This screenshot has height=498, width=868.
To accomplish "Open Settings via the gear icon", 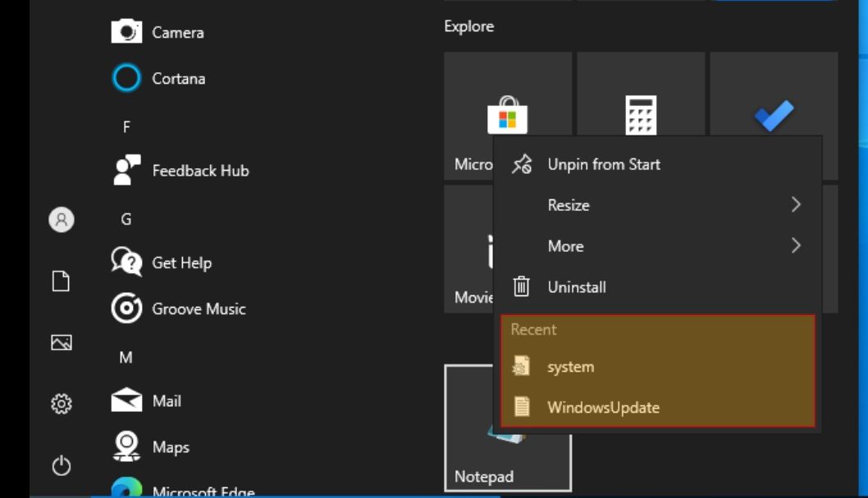I will 62,404.
